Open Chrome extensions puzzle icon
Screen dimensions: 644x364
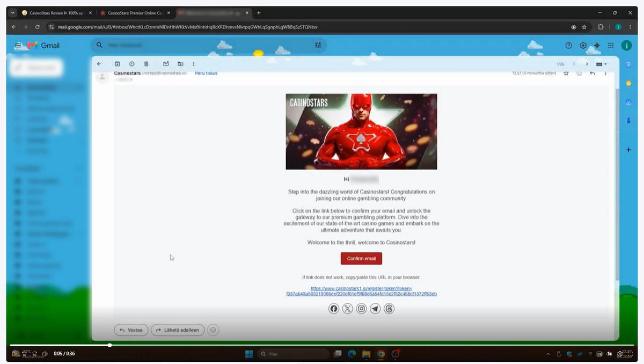pyautogui.click(x=601, y=26)
